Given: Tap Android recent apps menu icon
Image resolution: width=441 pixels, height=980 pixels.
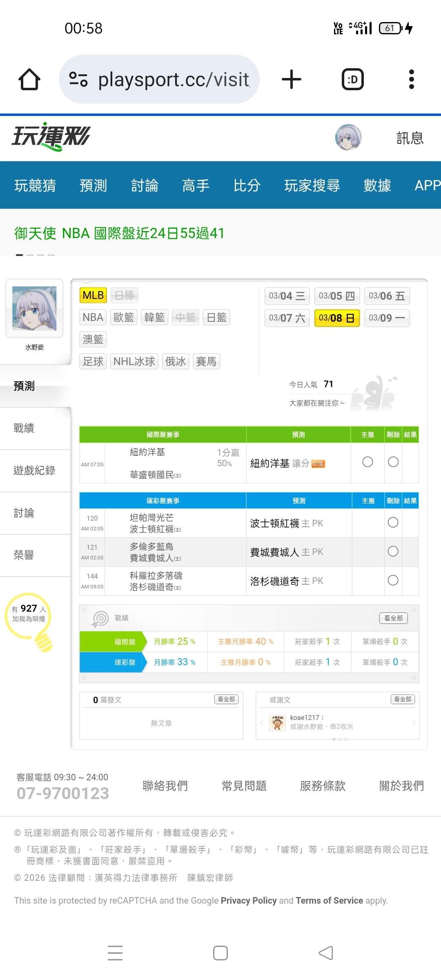Looking at the screenshot, I should (x=115, y=953).
